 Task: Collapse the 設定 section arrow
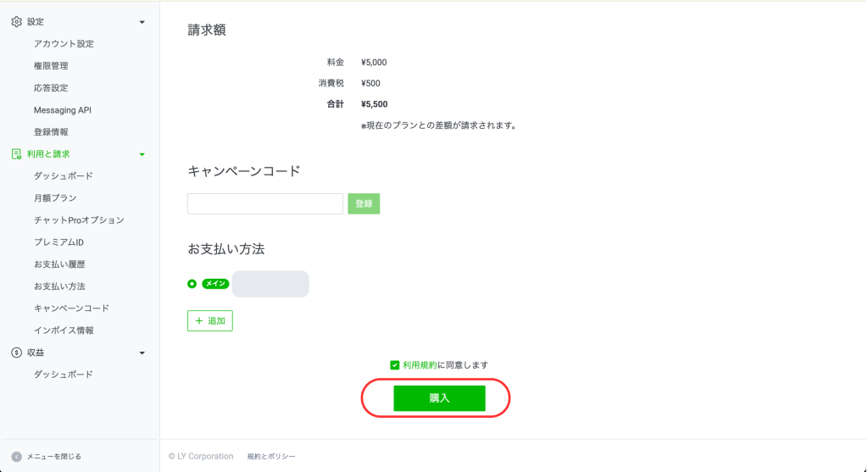[x=142, y=22]
